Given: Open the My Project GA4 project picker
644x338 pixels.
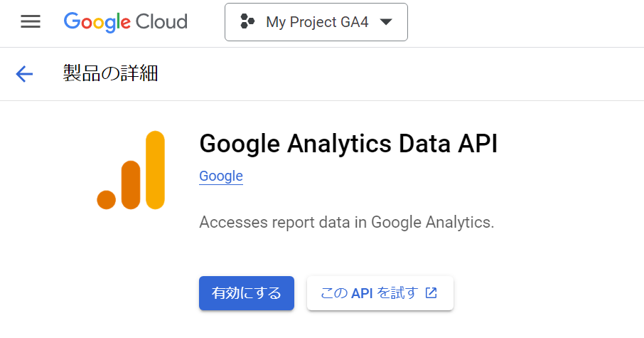Looking at the screenshot, I should [x=316, y=22].
